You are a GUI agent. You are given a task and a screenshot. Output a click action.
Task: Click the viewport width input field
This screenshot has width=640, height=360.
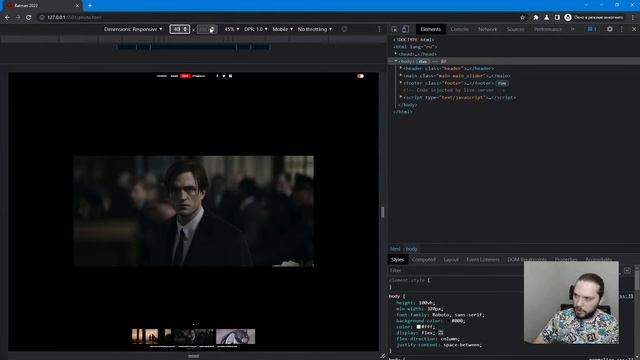179,29
